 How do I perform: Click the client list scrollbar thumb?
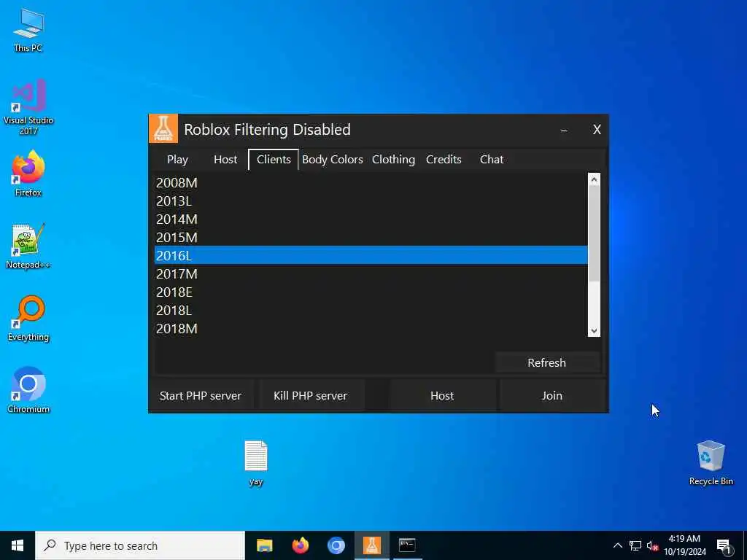(x=594, y=233)
